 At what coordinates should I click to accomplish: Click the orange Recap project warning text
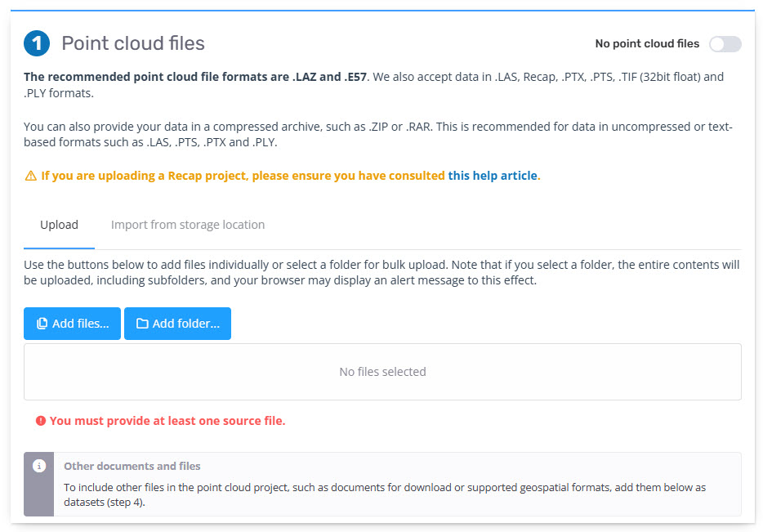point(243,176)
